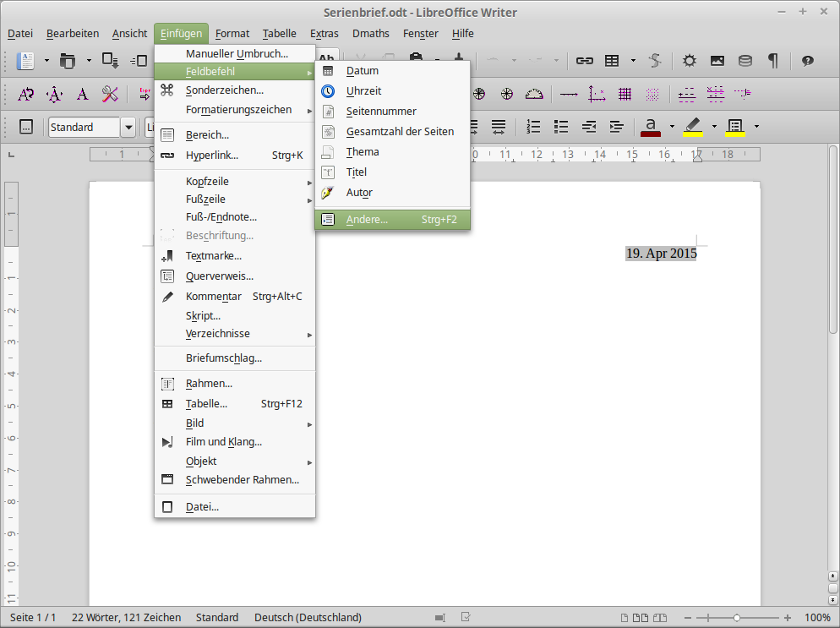This screenshot has width=840, height=628.
Task: Click the Dmaths protractor icon
Action: click(534, 94)
